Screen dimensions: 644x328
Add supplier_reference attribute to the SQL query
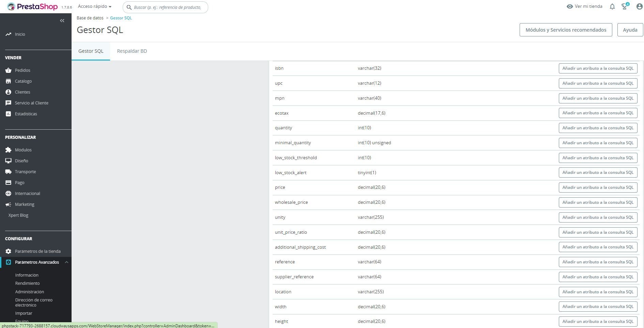[x=598, y=277]
